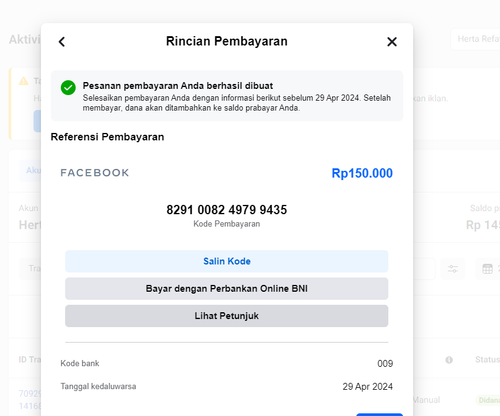This screenshot has height=416, width=500.
Task: Copy code with Salin Kode button
Action: tap(227, 261)
